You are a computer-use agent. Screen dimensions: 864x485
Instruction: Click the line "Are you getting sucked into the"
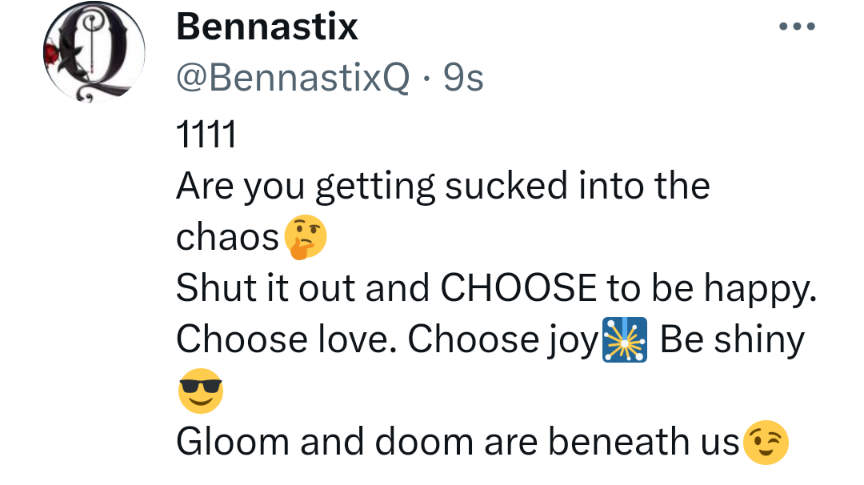[x=442, y=185]
